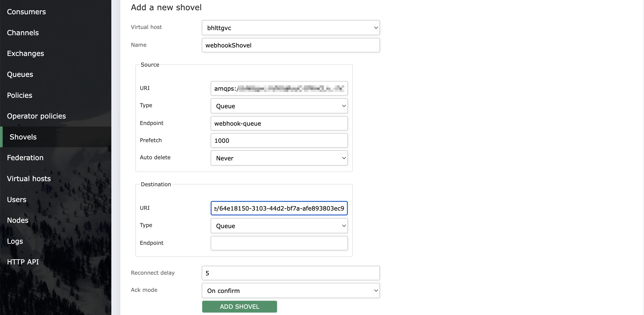This screenshot has height=315, width=644.
Task: Change the source Type dropdown
Action: tap(279, 106)
